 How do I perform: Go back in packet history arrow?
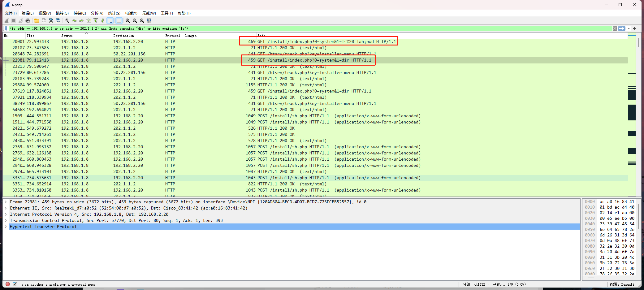coord(74,21)
